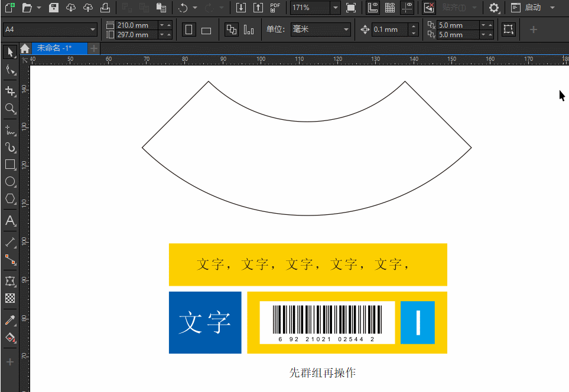Select the Rectangle tool

point(10,165)
